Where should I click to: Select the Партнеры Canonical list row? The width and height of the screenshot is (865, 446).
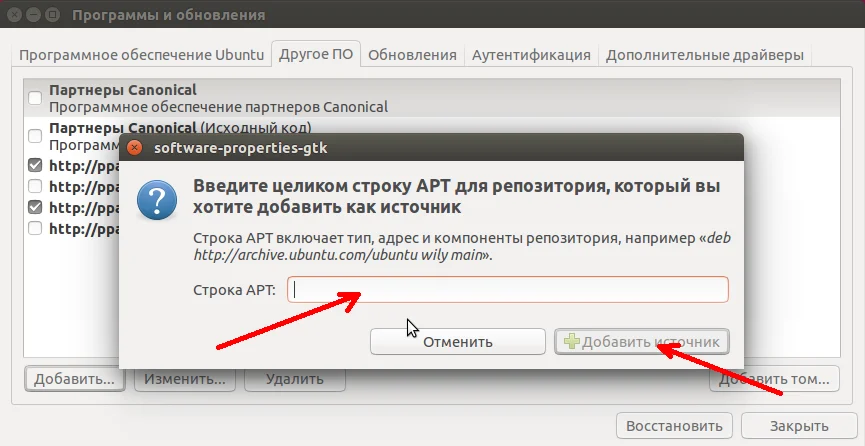[x=432, y=98]
